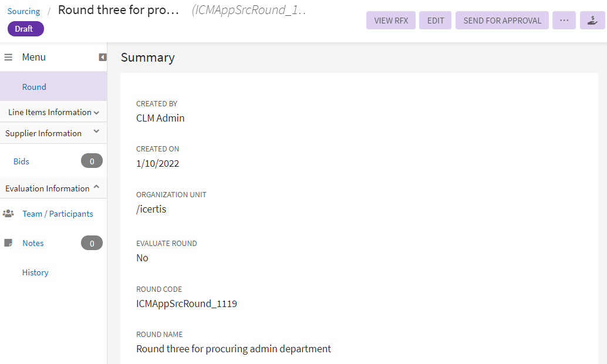The height and width of the screenshot is (364, 607).
Task: Open the Notes link in sidebar
Action: (33, 243)
